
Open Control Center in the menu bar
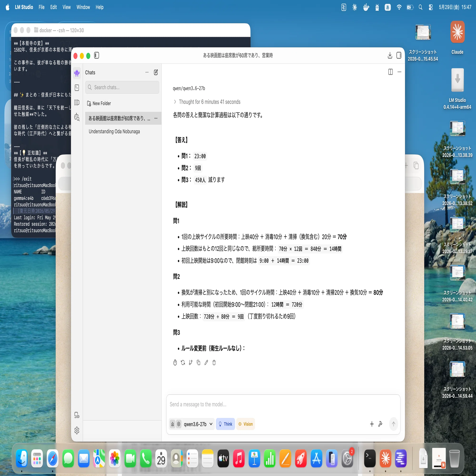[431, 7]
